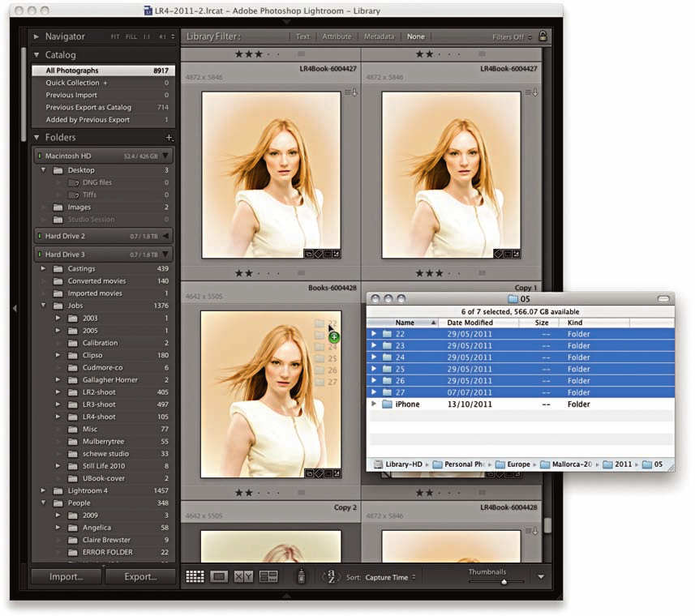The image size is (695, 616).
Task: Set Navigator zoom to 4:1
Action: [162, 36]
